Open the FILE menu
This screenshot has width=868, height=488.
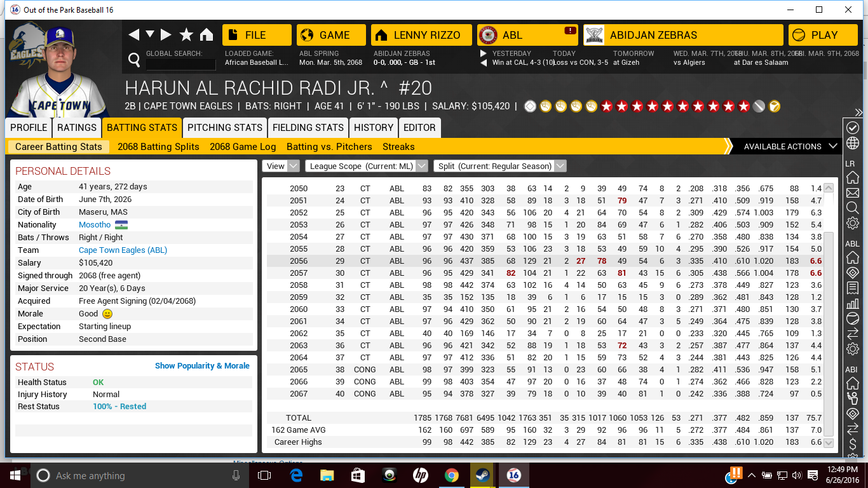tap(257, 35)
